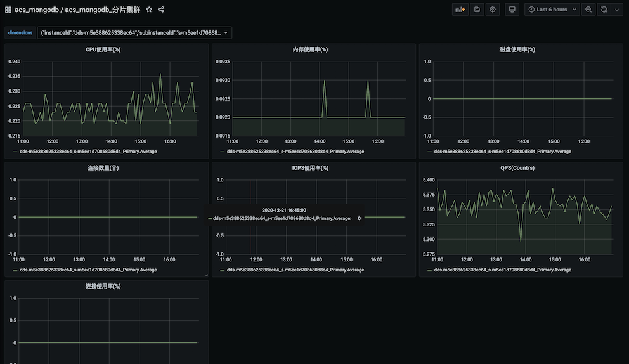This screenshot has width=629, height=364.
Task: Toggle the QPS legend series entry
Action: (502, 270)
